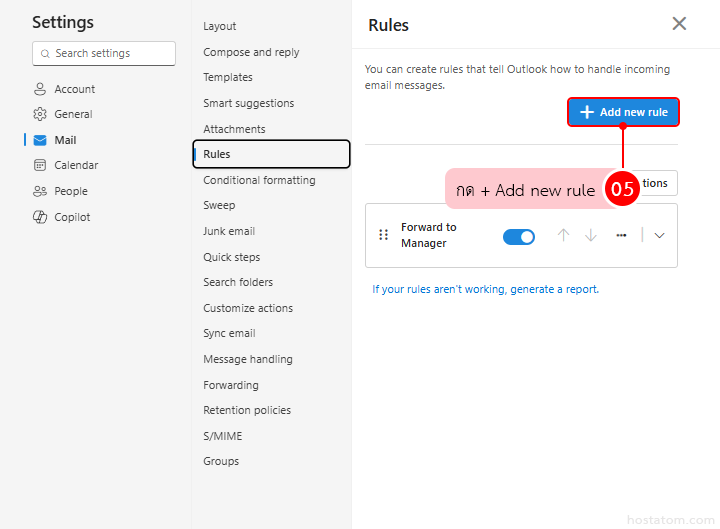Focus the Search settings field
The height and width of the screenshot is (529, 720).
[x=104, y=54]
